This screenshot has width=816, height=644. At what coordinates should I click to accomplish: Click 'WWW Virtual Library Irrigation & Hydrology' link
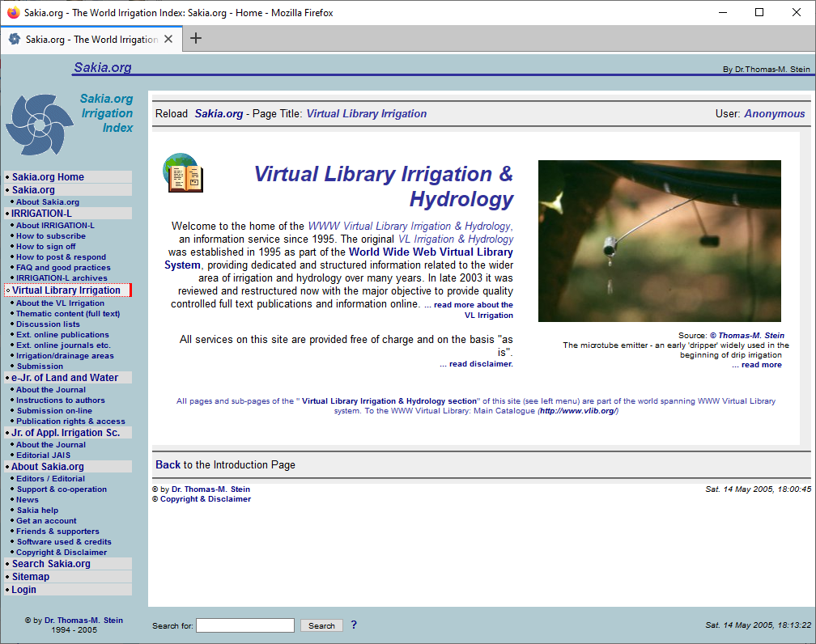pyautogui.click(x=410, y=227)
